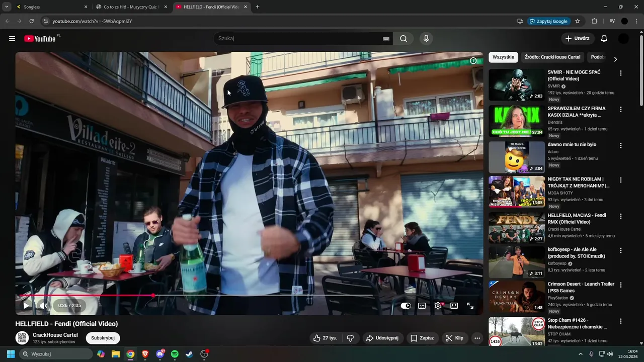The width and height of the screenshot is (644, 362).
Task: Toggle subtitles in the video player
Action: 422,306
